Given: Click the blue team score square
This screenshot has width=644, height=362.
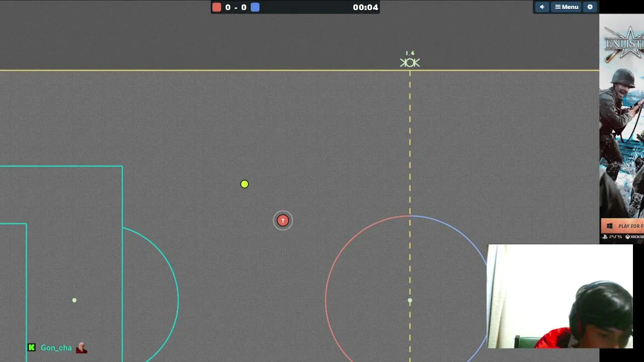Looking at the screenshot, I should [x=255, y=7].
